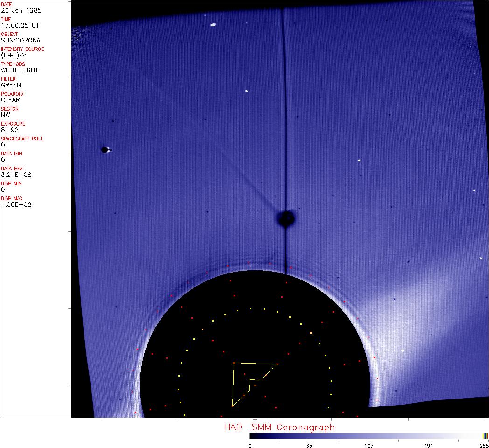This screenshot has width=489, height=448.
Task: Click the FILTER label
Action: click(8, 79)
